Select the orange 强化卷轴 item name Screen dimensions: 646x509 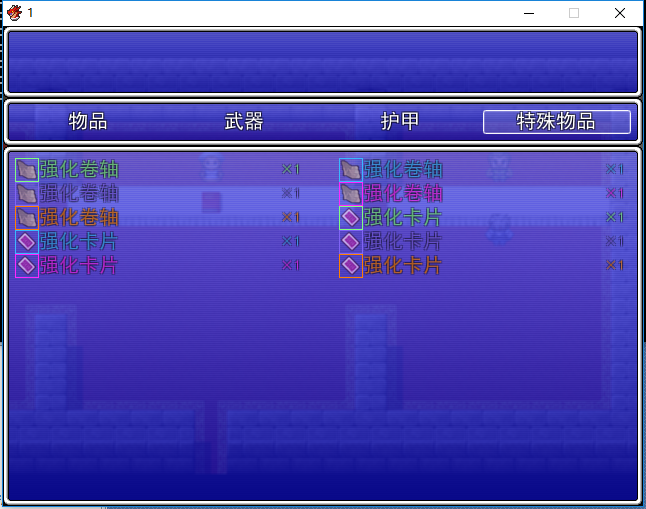[79, 218]
